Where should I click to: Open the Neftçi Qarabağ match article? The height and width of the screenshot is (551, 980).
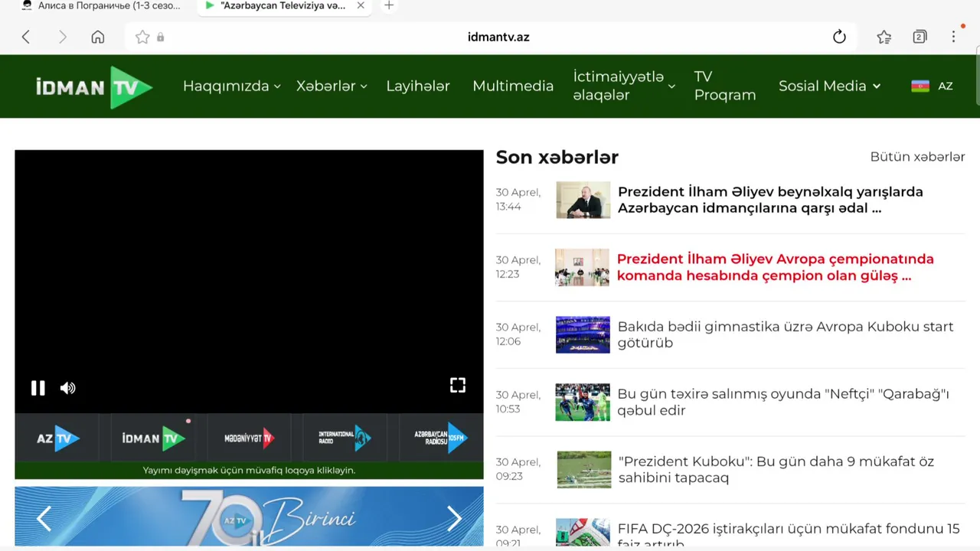coord(783,402)
